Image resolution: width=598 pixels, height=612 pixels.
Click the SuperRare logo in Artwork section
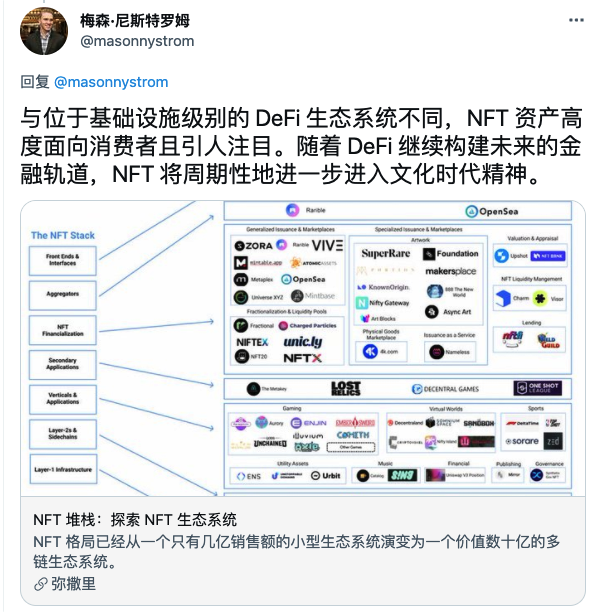click(386, 253)
